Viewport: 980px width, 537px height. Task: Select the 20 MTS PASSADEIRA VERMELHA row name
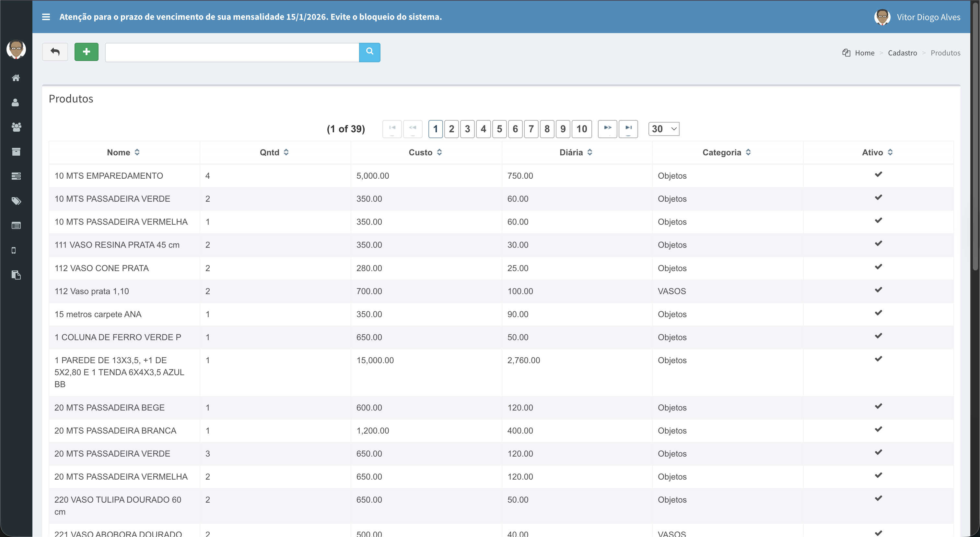click(121, 476)
